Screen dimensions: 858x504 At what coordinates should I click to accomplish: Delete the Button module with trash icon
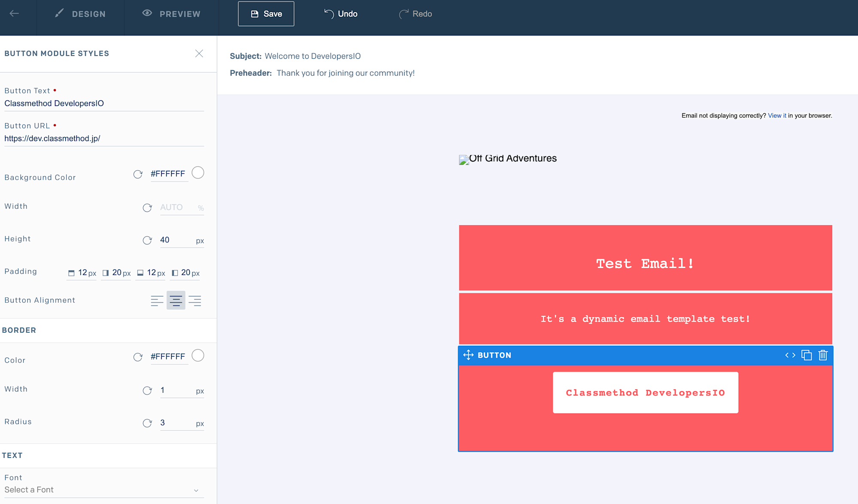pyautogui.click(x=823, y=355)
